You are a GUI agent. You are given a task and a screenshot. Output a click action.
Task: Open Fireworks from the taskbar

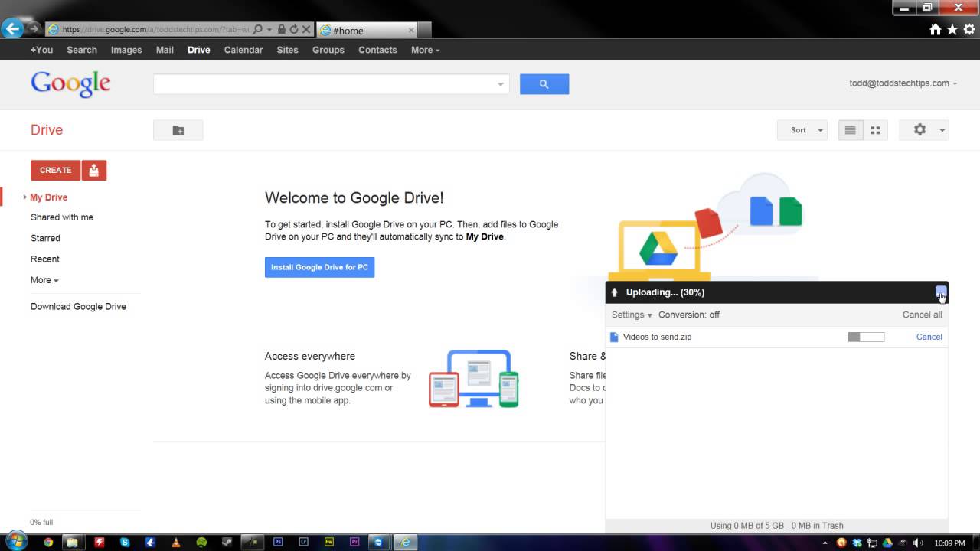pyautogui.click(x=329, y=542)
